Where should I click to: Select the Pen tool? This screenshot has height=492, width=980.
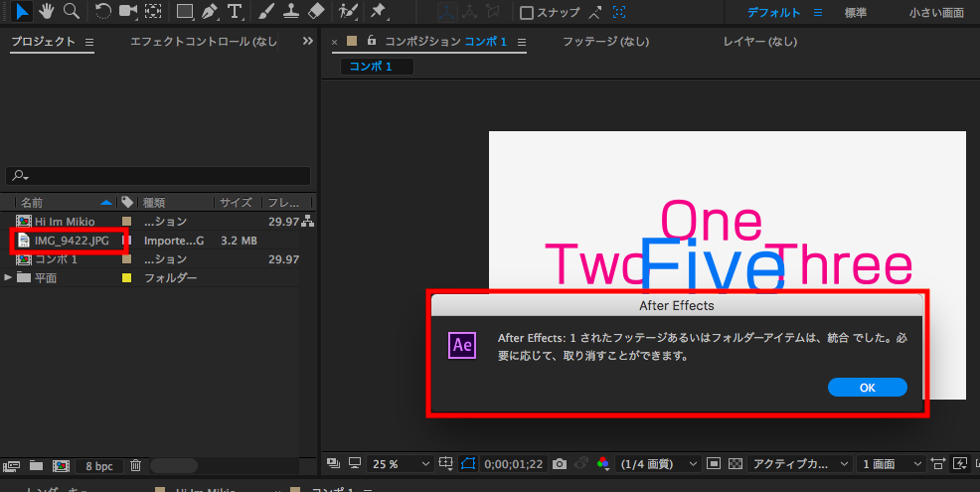tap(210, 11)
